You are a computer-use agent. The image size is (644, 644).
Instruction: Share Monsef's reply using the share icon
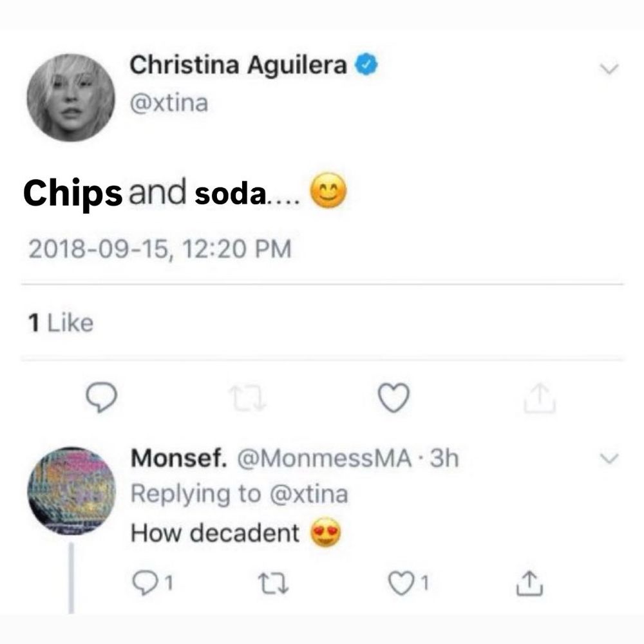529,583
